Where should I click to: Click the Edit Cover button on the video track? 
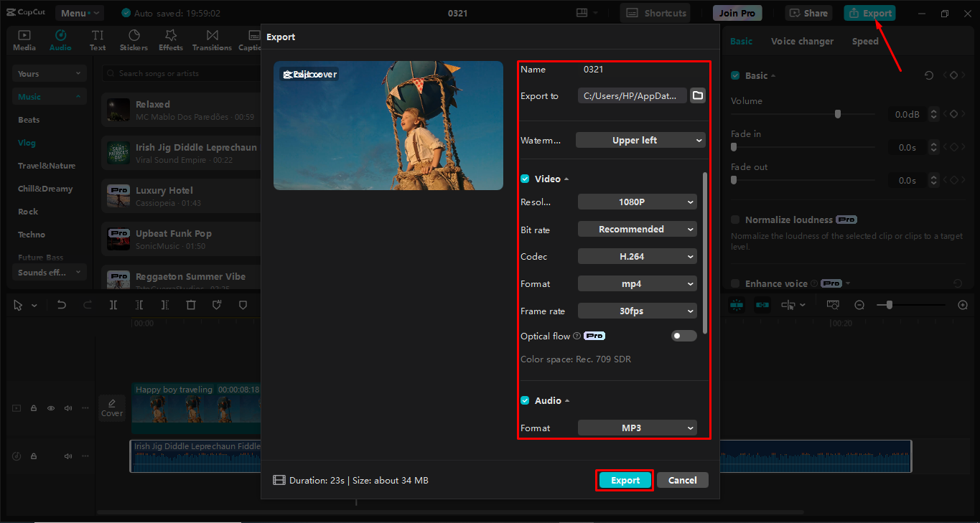pos(111,407)
